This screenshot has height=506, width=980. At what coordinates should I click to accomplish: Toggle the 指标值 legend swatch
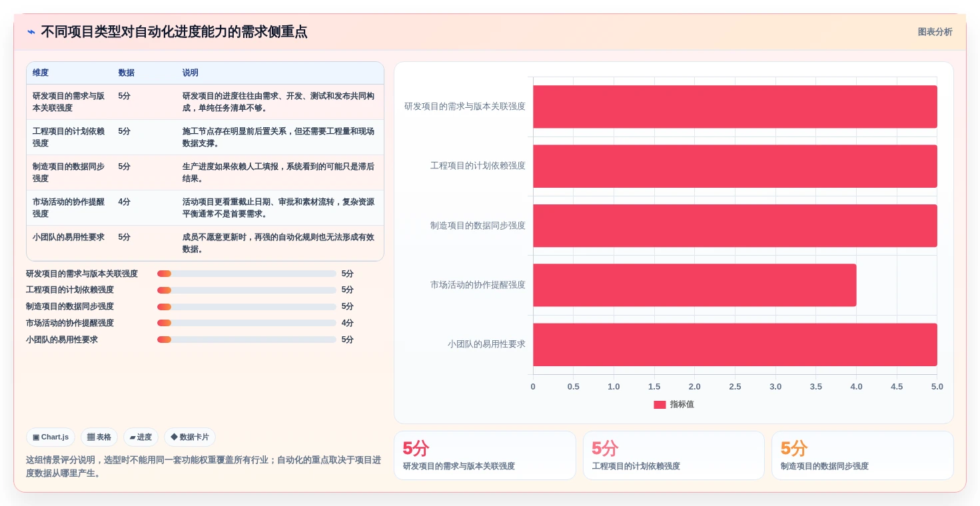660,405
